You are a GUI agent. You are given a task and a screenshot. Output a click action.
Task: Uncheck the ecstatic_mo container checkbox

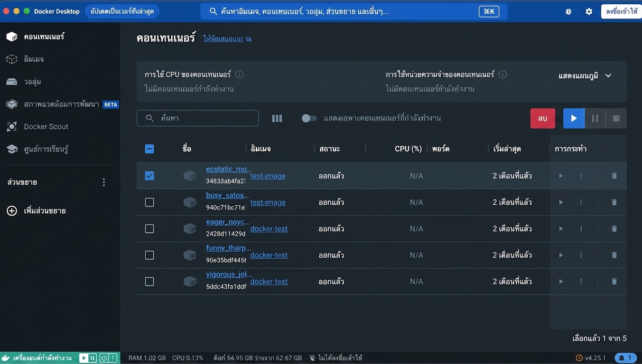click(x=149, y=176)
